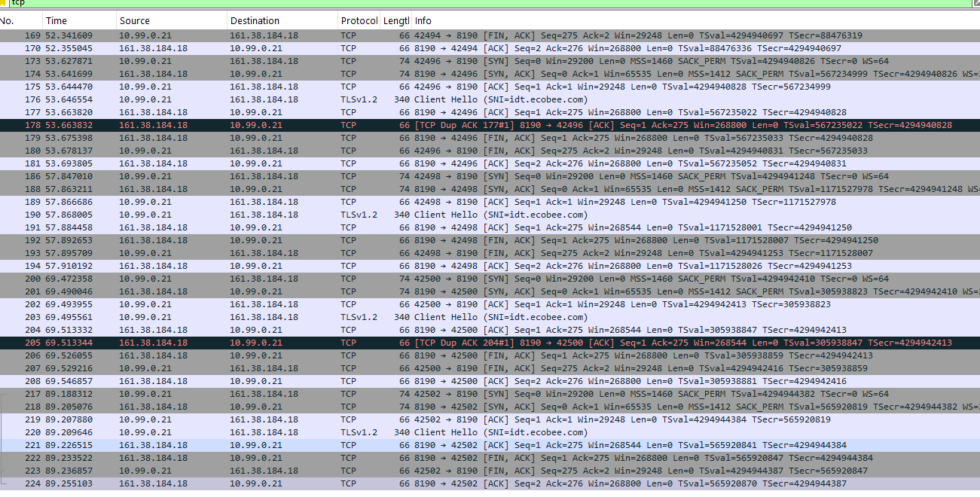This screenshot has width=980, height=497.
Task: Sort by the Protocol column header
Action: (x=359, y=20)
